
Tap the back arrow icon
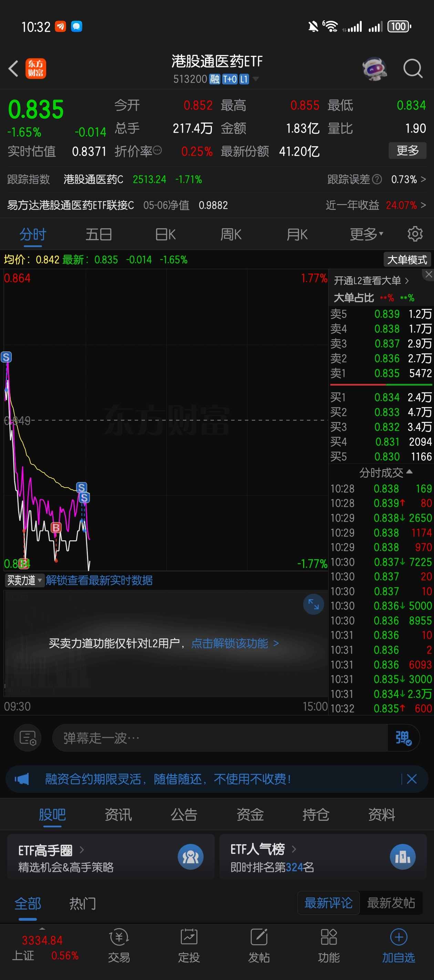(x=13, y=69)
